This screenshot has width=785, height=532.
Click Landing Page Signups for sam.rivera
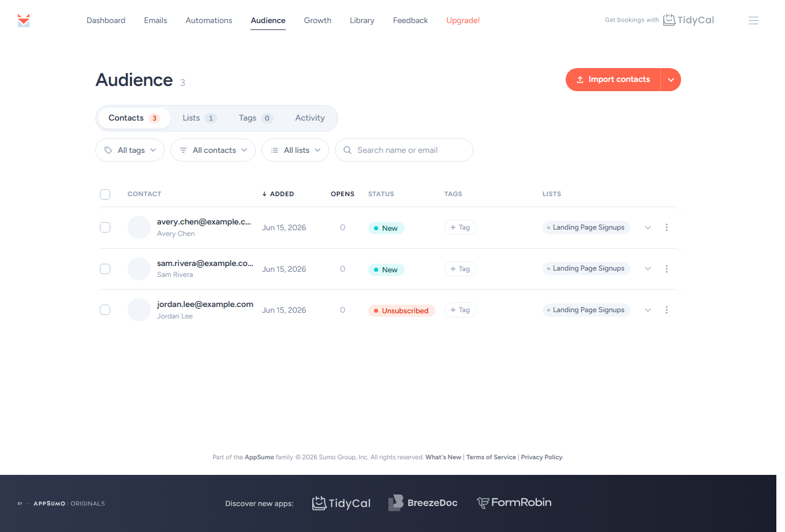point(586,268)
